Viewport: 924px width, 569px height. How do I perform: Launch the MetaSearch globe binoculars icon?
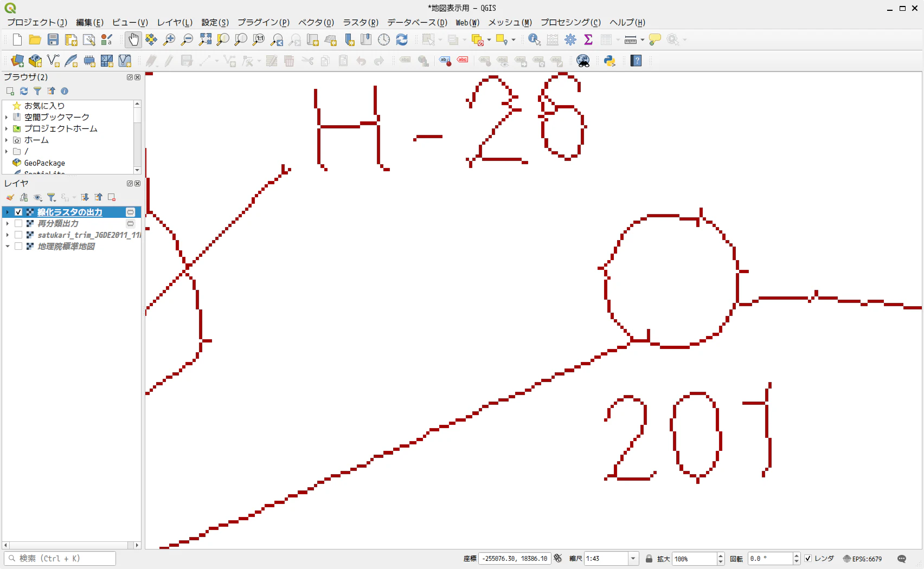[x=583, y=61]
